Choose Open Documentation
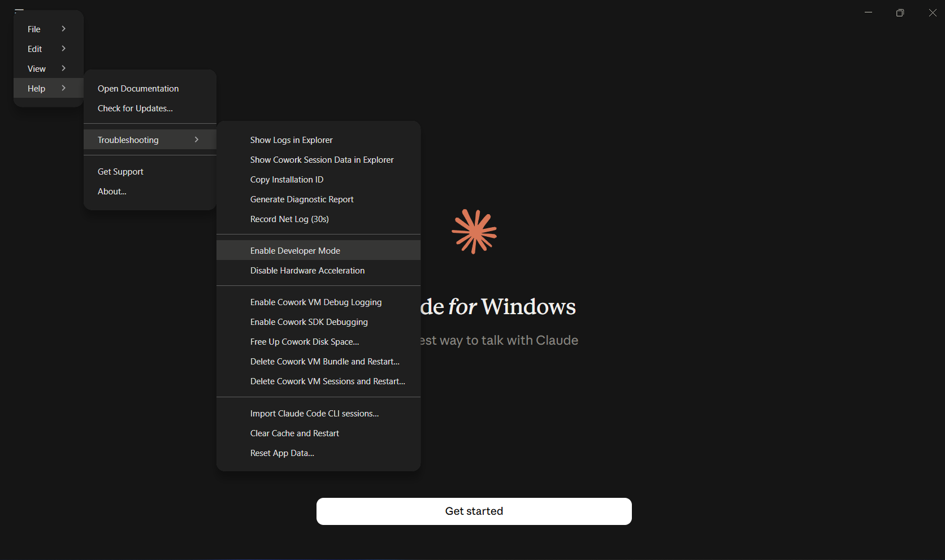This screenshot has width=945, height=560. [150, 88]
